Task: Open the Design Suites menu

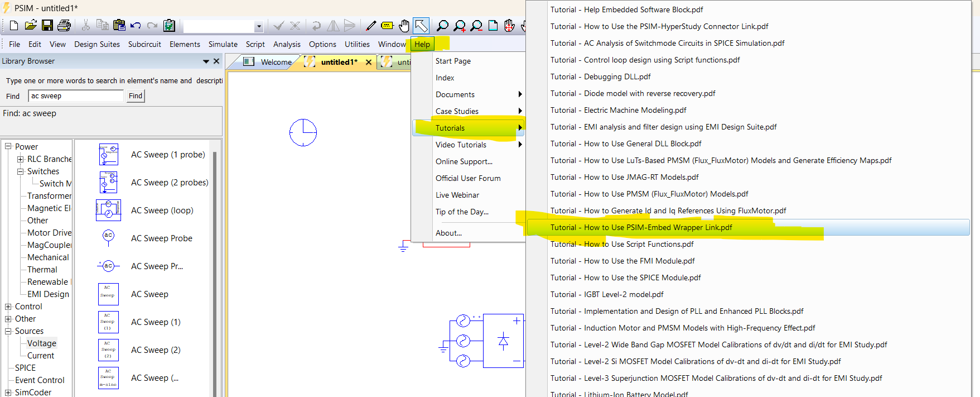Action: pyautogui.click(x=97, y=44)
